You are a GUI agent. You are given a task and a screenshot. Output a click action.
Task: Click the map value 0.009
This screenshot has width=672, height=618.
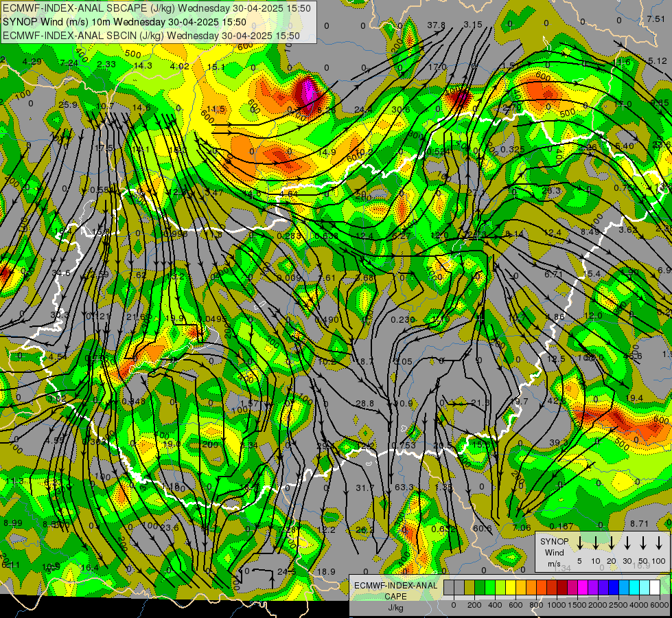click(x=289, y=277)
